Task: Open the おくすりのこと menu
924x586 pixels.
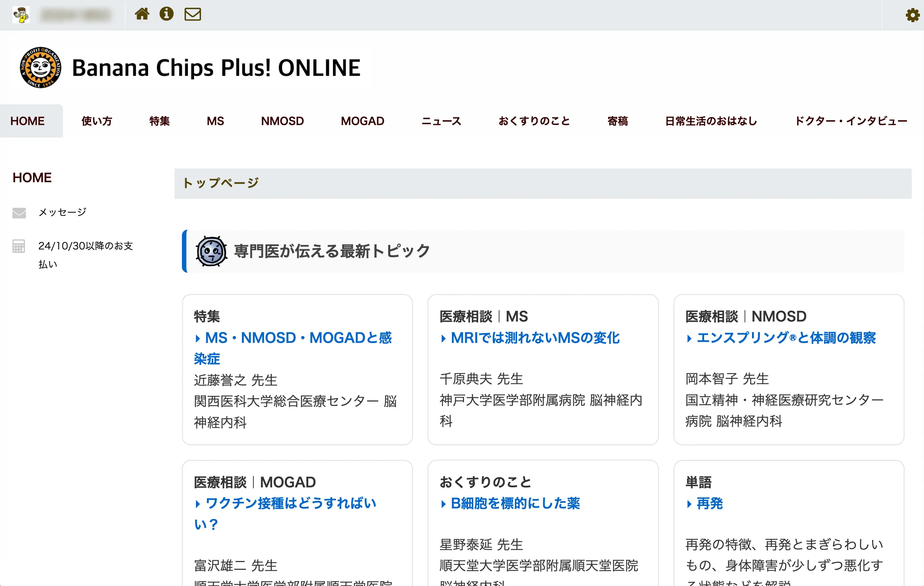Action: [x=534, y=121]
